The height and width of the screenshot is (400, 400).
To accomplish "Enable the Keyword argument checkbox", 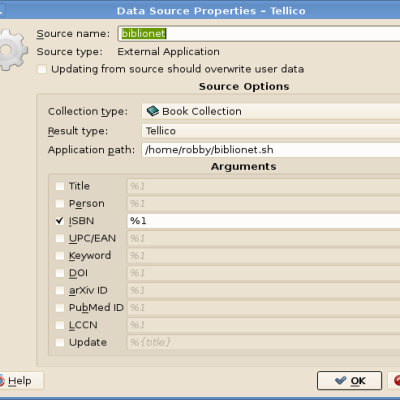I will click(60, 255).
